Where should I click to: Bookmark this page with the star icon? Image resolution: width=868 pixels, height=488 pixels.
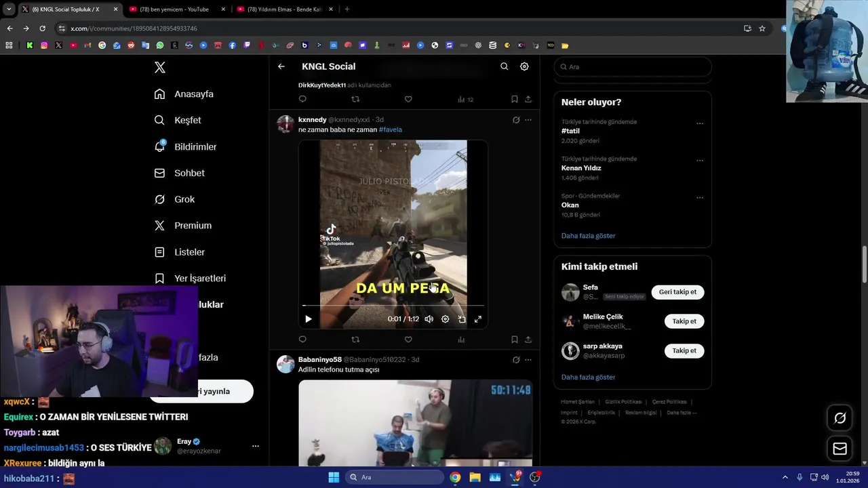[762, 28]
